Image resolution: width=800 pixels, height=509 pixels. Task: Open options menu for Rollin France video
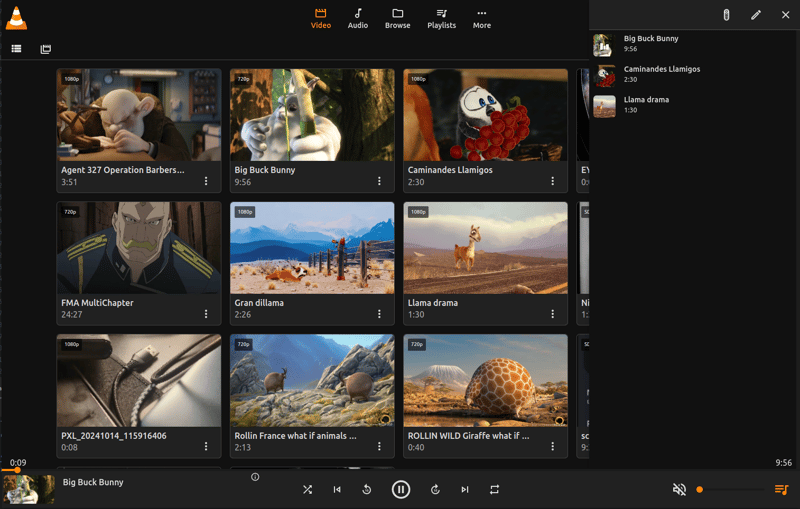[x=379, y=446]
